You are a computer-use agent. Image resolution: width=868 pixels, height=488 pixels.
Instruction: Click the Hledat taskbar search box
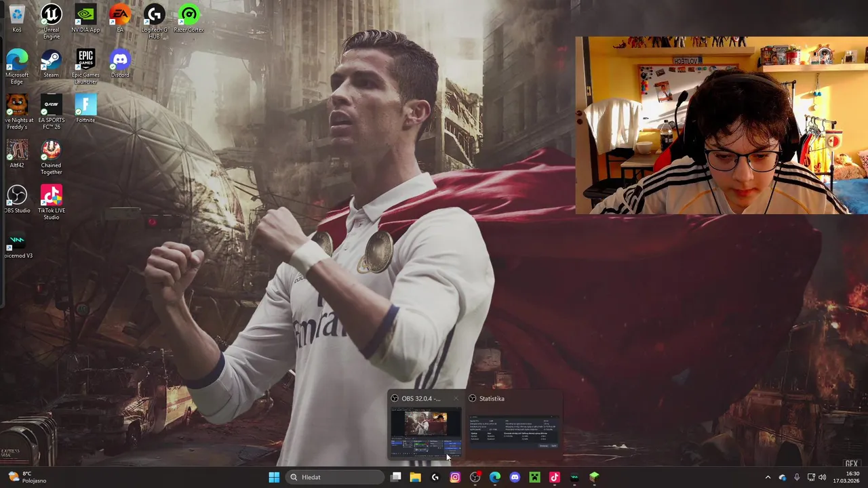point(335,477)
